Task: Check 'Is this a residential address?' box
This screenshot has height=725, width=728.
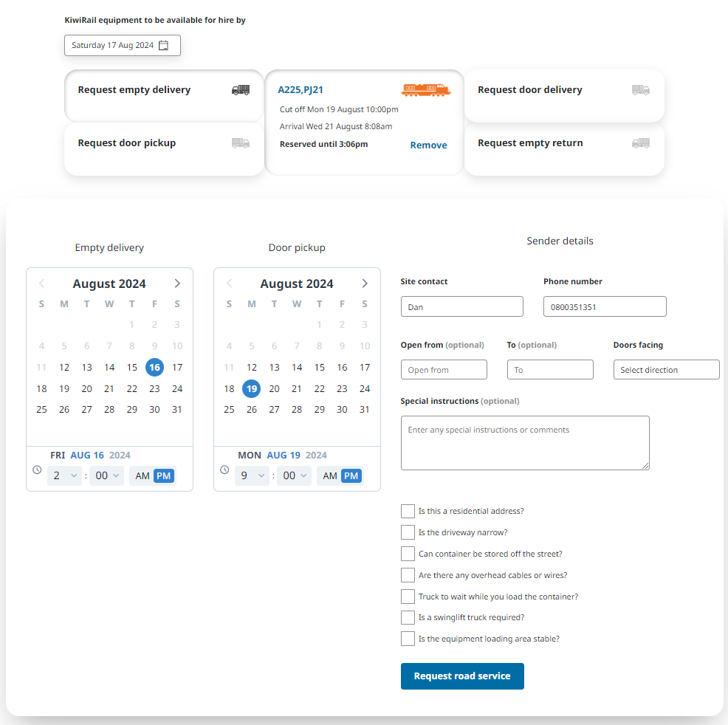Action: pos(408,511)
